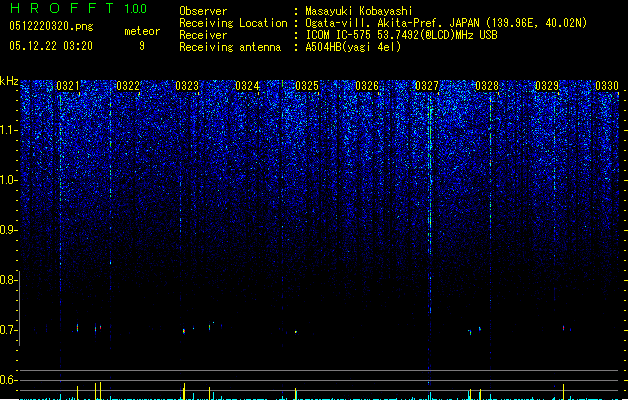Click the 0.9 kHz axis label
The height and width of the screenshot is (400, 629).
coord(9,230)
